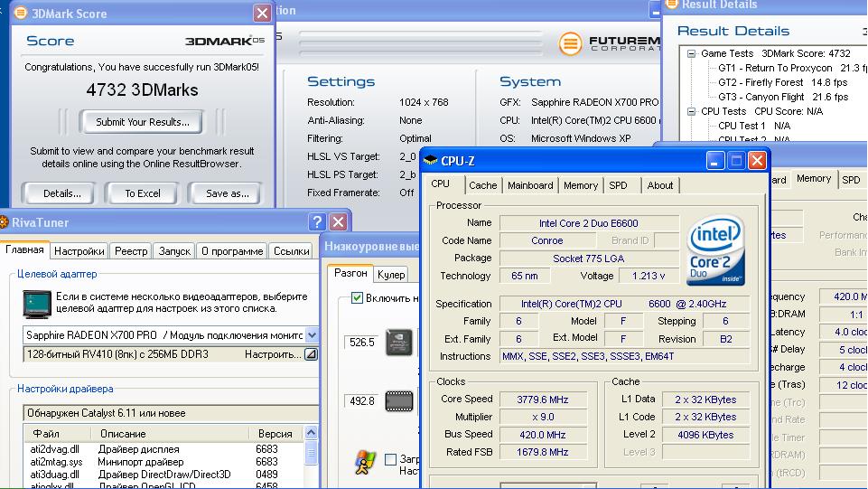This screenshot has width=868, height=489.
Task: Click the driver file list scroll-up arrow
Action: click(311, 433)
